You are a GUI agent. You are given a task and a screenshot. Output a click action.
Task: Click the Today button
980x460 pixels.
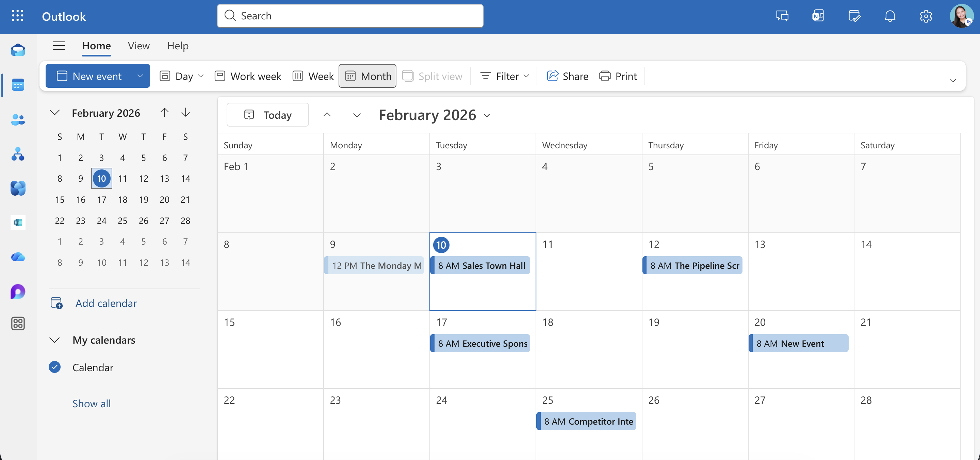[267, 115]
